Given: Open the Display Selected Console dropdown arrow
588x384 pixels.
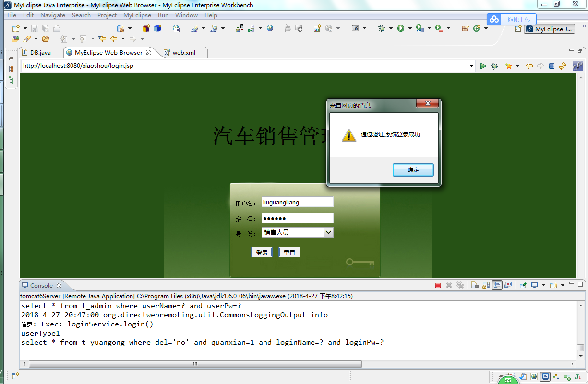Looking at the screenshot, I should [x=543, y=285].
